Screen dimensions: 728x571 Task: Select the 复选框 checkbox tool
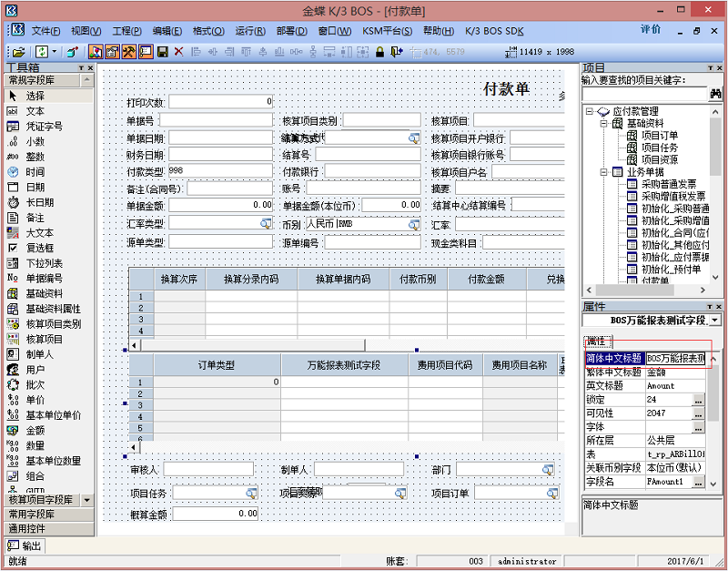[37, 248]
